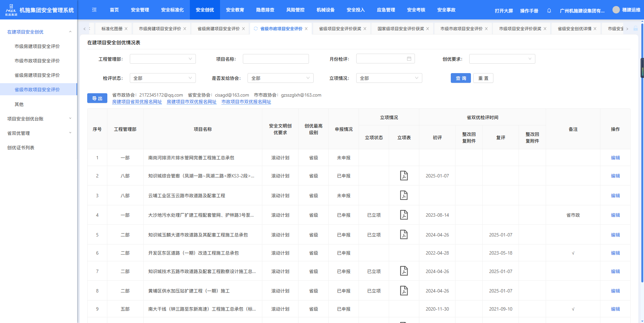The width and height of the screenshot is (644, 323).
Task: Open the 创优要求 dropdown
Action: pos(502,59)
